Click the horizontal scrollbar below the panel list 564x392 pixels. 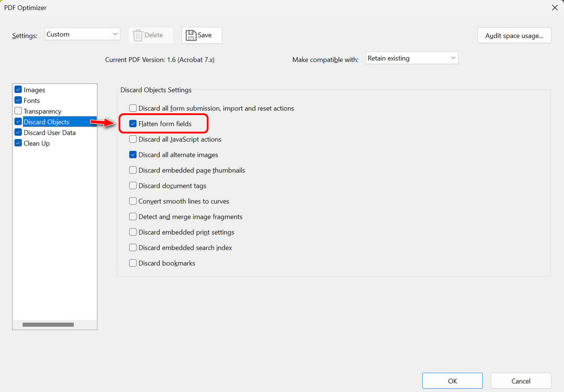47,324
